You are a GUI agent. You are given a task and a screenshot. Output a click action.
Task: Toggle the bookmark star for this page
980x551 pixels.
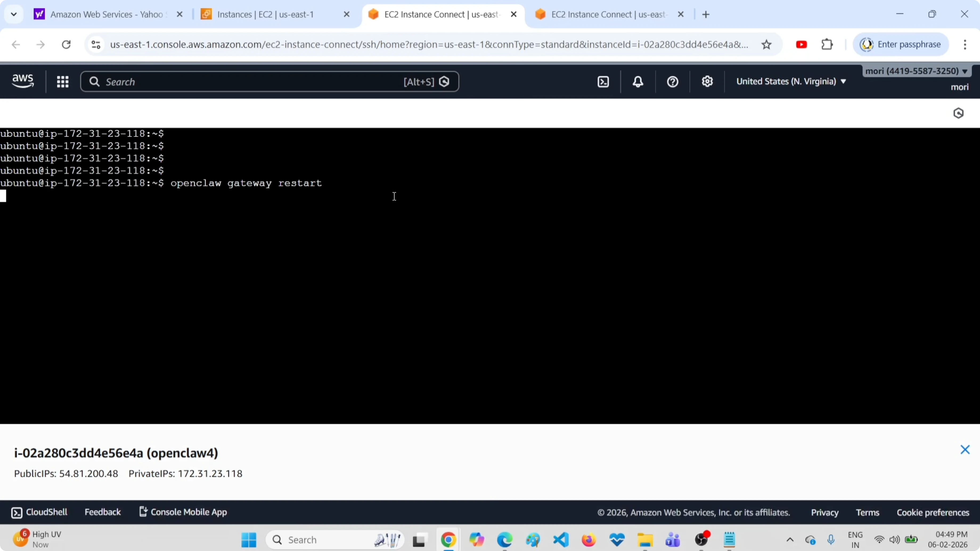pyautogui.click(x=767, y=44)
